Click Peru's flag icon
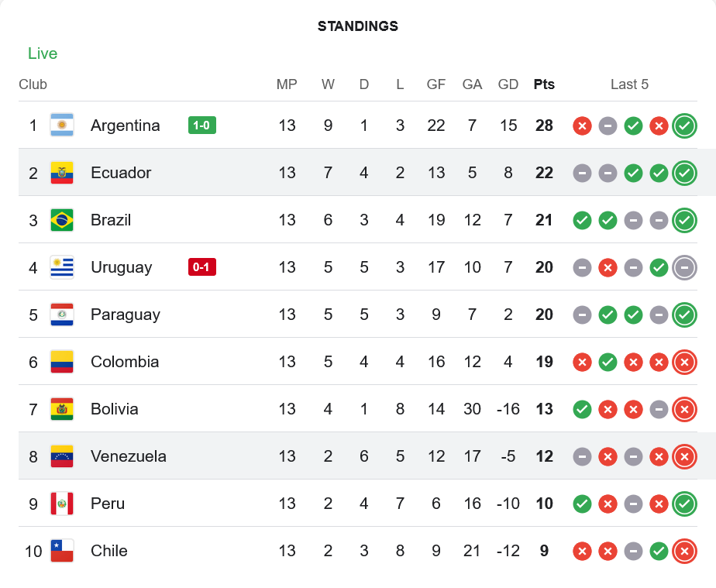This screenshot has height=588, width=716. coord(62,504)
